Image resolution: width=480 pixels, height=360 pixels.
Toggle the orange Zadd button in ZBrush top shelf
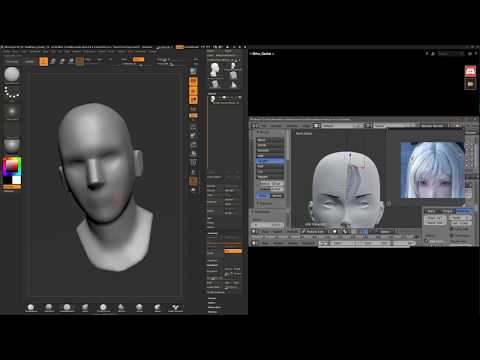point(138,59)
